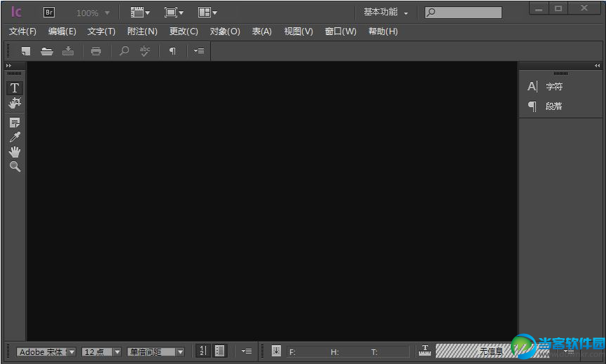Open the 文字(T) menu
606x364 pixels.
[102, 31]
